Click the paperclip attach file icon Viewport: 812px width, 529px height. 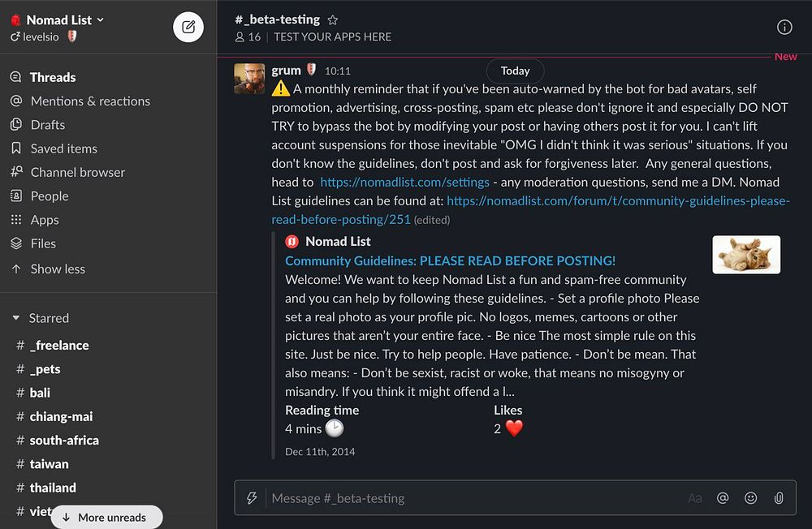click(x=779, y=498)
